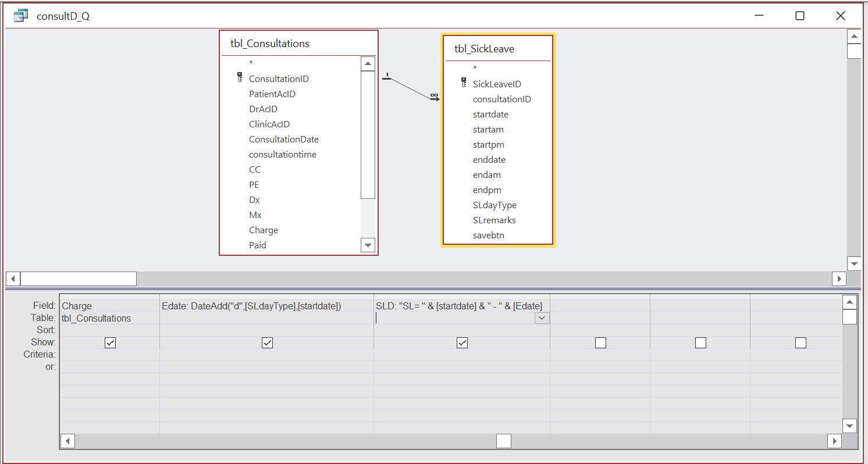This screenshot has height=464, width=868.
Task: Select the asterisk in tbl_SickLeave
Action: pyautogui.click(x=475, y=68)
